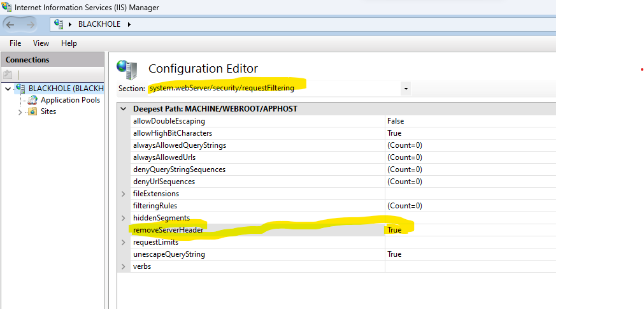
Task: Click BLACKHOLE in the address breadcrumb
Action: (x=99, y=24)
